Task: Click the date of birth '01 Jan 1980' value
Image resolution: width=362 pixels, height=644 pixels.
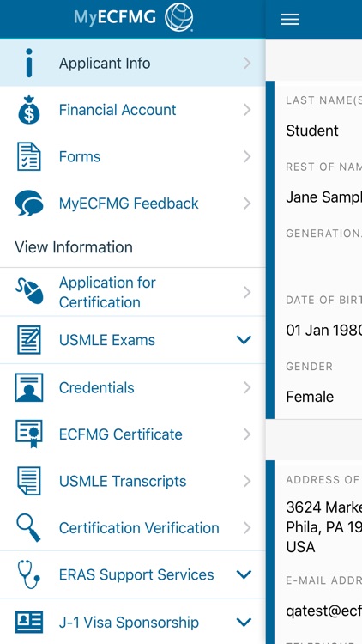Action: [324, 331]
